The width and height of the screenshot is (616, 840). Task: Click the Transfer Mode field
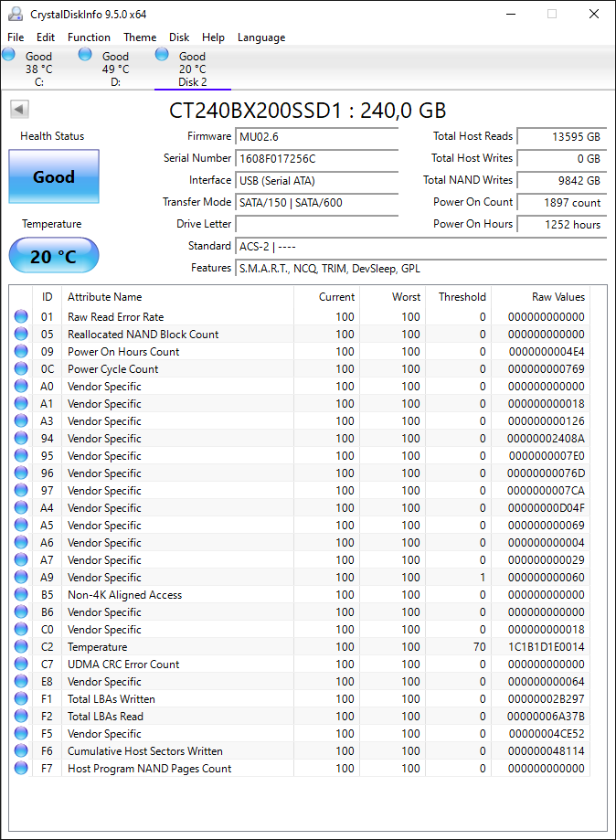(x=316, y=203)
